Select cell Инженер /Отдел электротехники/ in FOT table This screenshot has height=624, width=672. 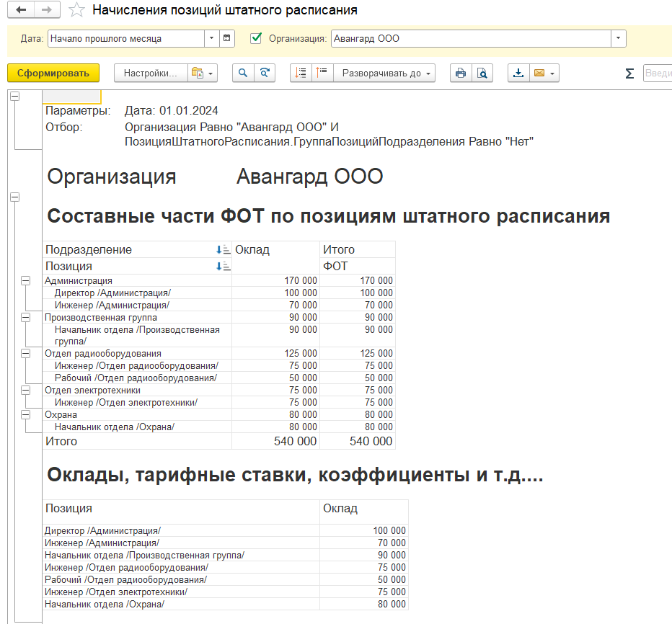[137, 403]
